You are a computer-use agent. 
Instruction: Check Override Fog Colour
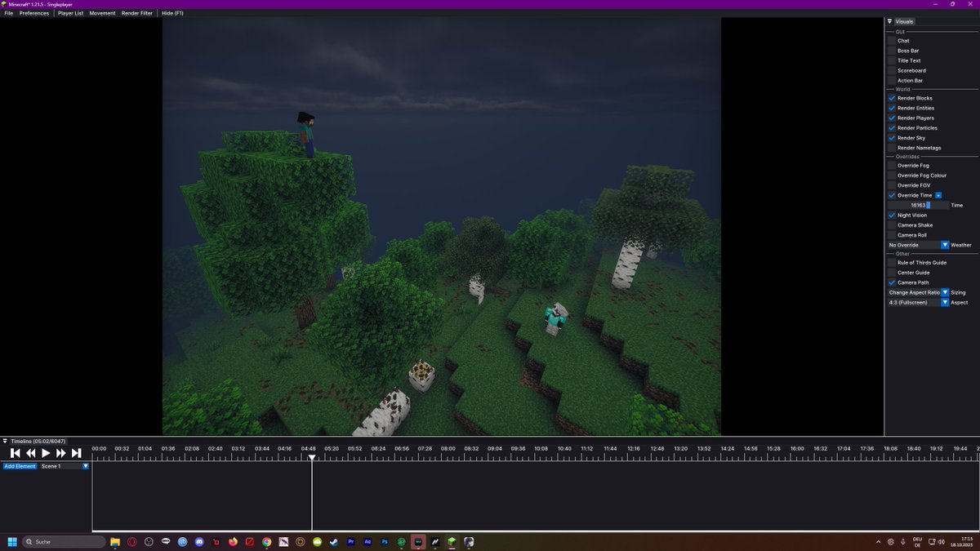892,176
